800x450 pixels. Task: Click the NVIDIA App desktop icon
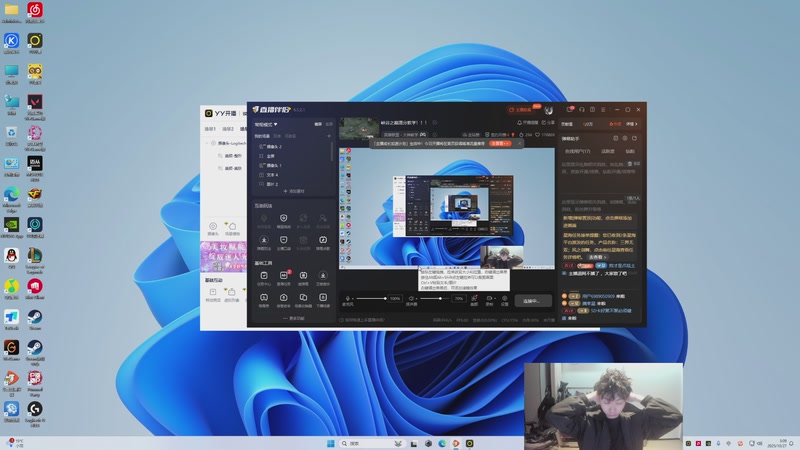11,228
